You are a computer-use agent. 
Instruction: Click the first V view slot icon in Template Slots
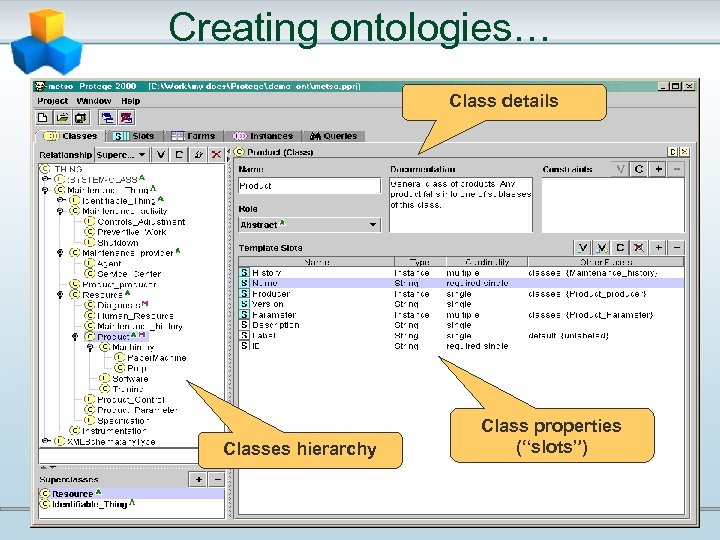(583, 248)
